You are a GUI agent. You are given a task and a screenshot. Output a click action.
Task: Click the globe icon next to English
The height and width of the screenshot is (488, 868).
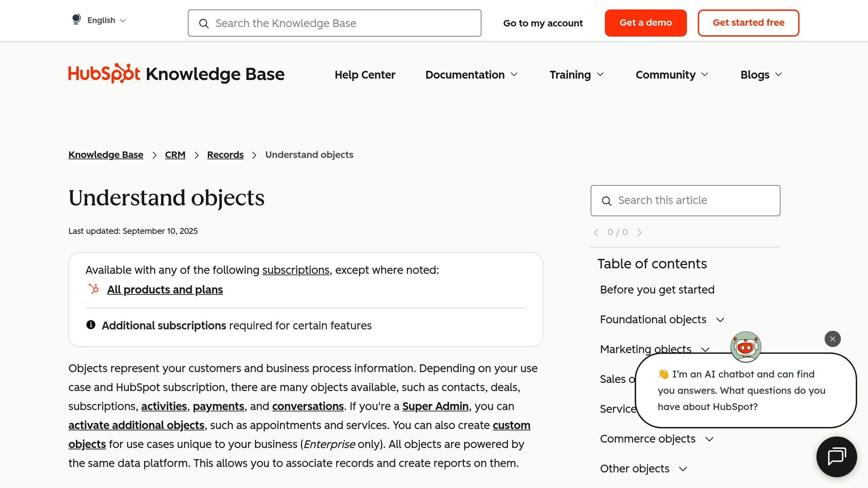76,19
